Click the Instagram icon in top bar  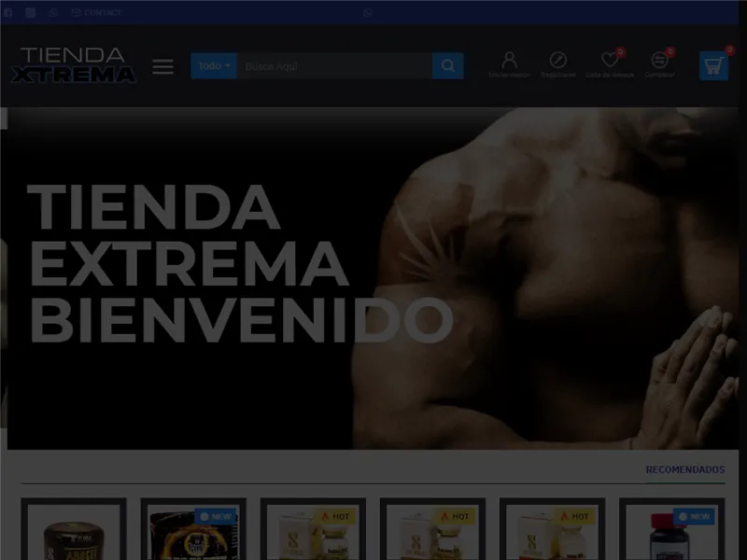tap(29, 12)
